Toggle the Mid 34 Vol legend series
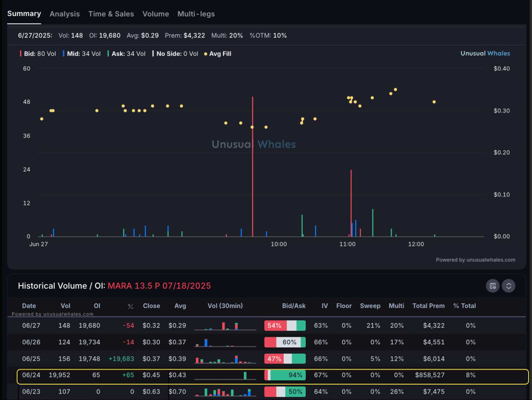Image resolution: width=532 pixels, height=400 pixels. pos(82,54)
